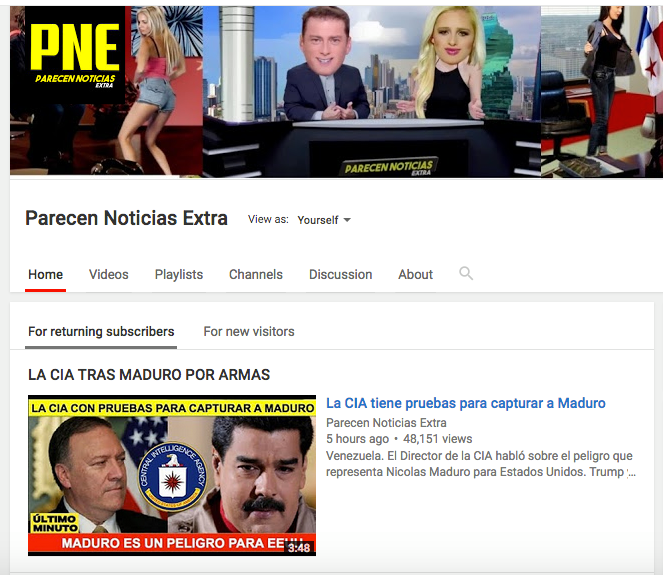The image size is (663, 575).
Task: Click the Parecen Noticias Extra channel title
Action: click(x=126, y=218)
